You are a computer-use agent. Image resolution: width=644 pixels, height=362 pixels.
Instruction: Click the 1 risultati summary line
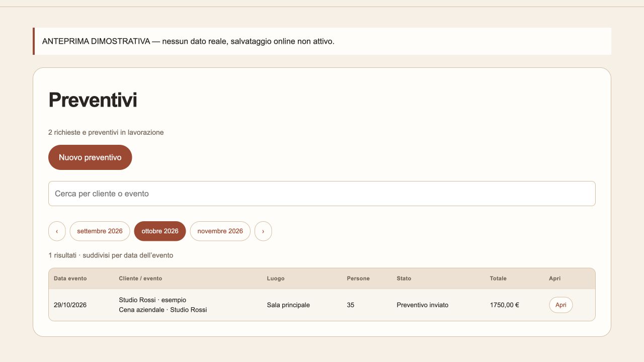click(x=111, y=255)
